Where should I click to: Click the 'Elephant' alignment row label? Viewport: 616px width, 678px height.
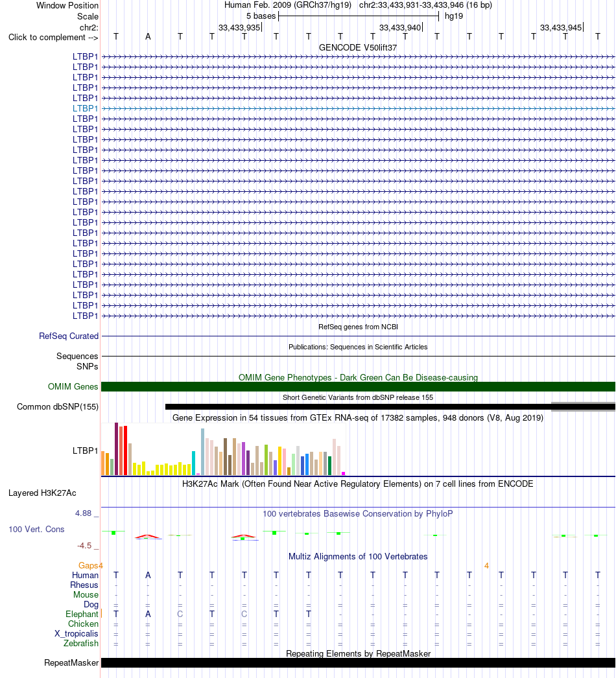pyautogui.click(x=82, y=614)
